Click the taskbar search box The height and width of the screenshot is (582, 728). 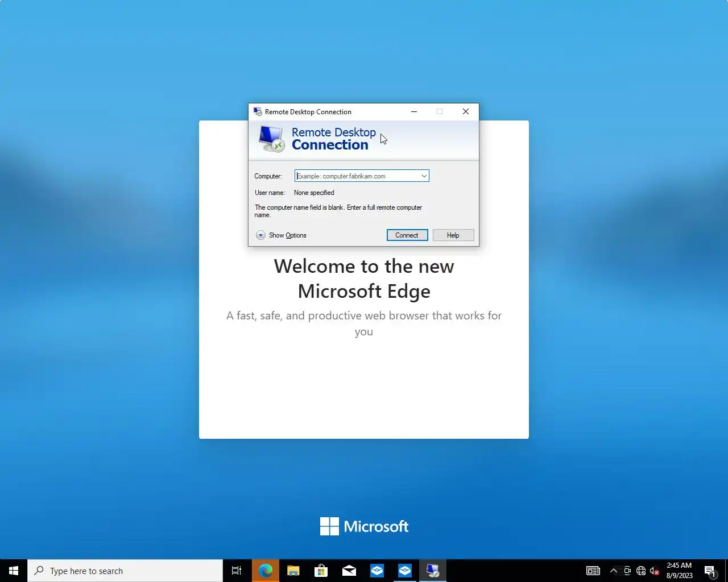point(125,571)
